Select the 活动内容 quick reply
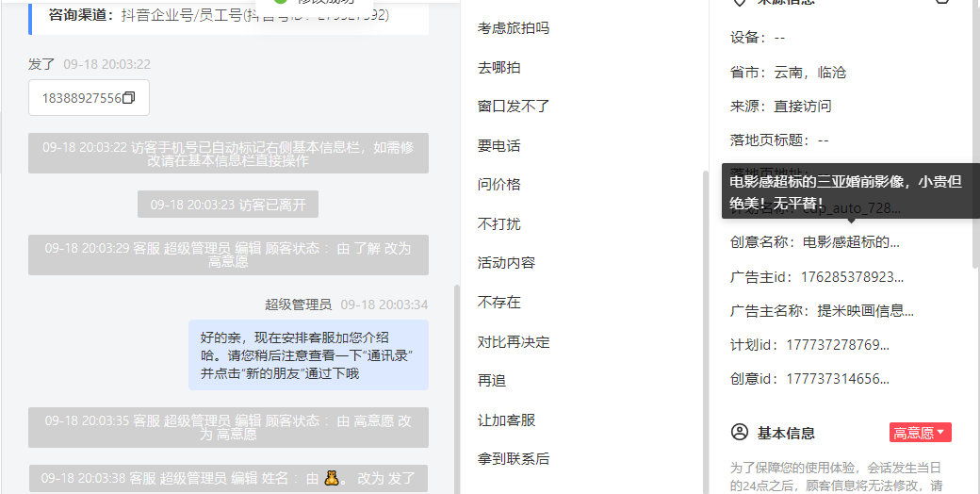The width and height of the screenshot is (980, 494). coord(506,263)
